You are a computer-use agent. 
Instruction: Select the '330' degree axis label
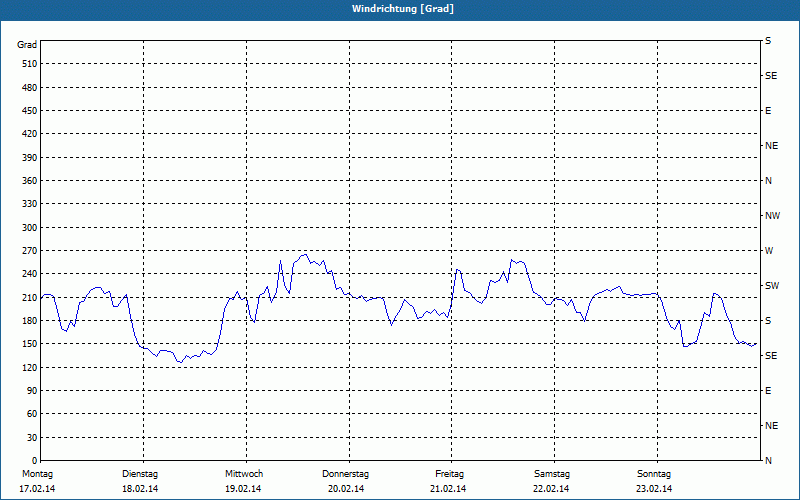tap(30, 204)
